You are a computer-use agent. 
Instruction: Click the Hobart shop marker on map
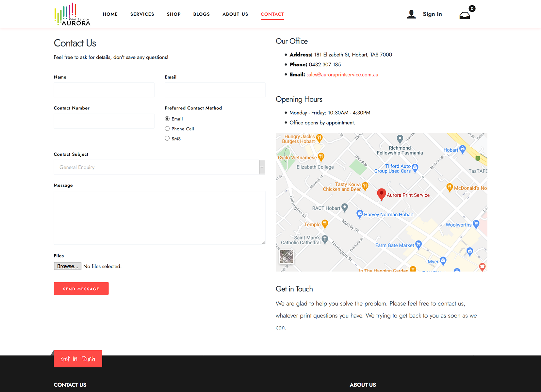pos(462,149)
